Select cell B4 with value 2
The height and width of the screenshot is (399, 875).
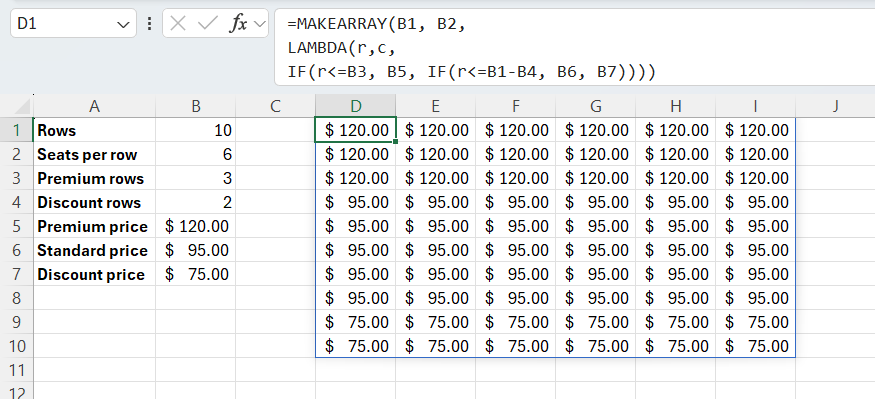[195, 202]
